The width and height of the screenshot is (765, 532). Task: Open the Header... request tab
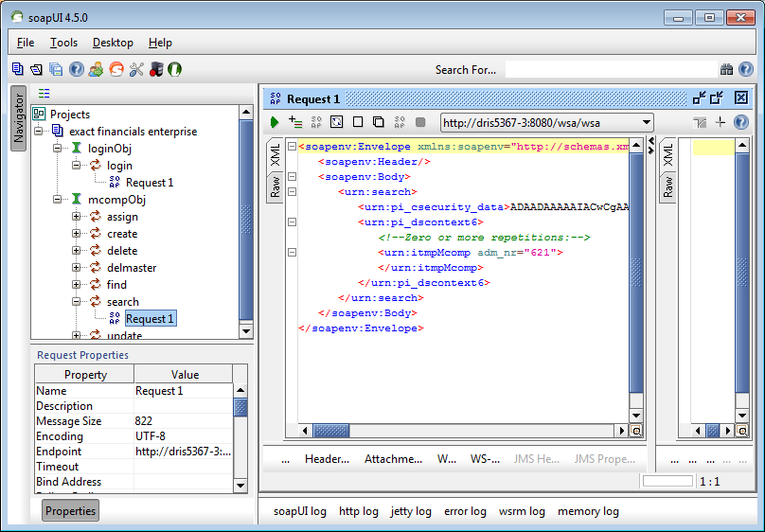pyautogui.click(x=327, y=459)
